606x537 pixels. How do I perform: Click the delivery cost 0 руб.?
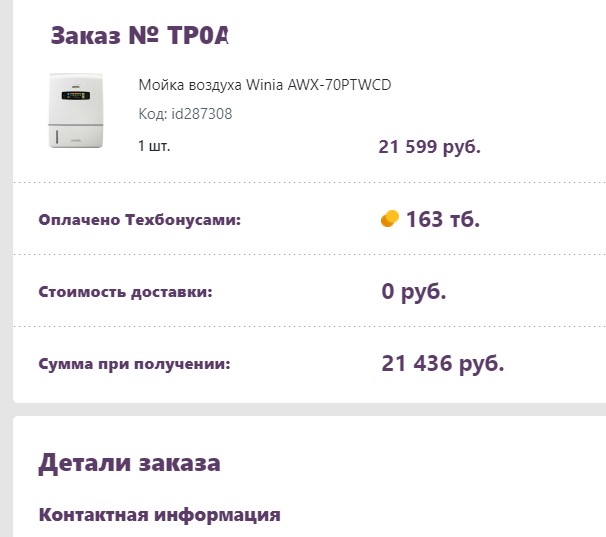tap(413, 292)
